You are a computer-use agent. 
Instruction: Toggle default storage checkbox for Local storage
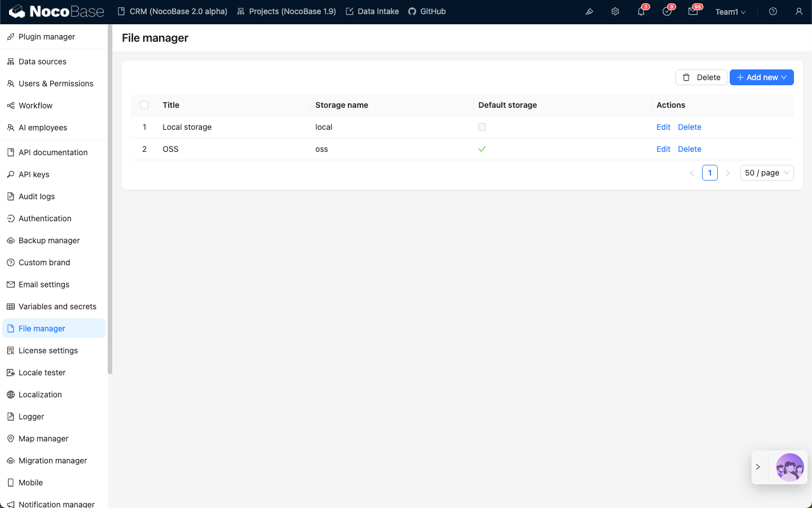click(x=482, y=127)
